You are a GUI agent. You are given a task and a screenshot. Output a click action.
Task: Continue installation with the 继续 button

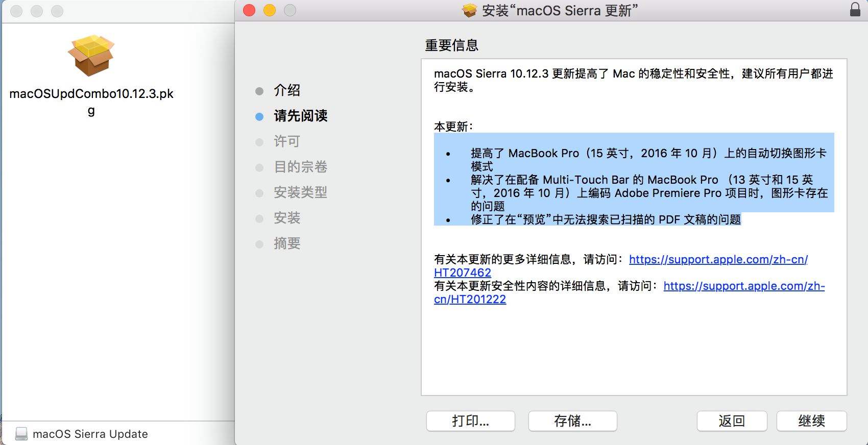pyautogui.click(x=811, y=421)
